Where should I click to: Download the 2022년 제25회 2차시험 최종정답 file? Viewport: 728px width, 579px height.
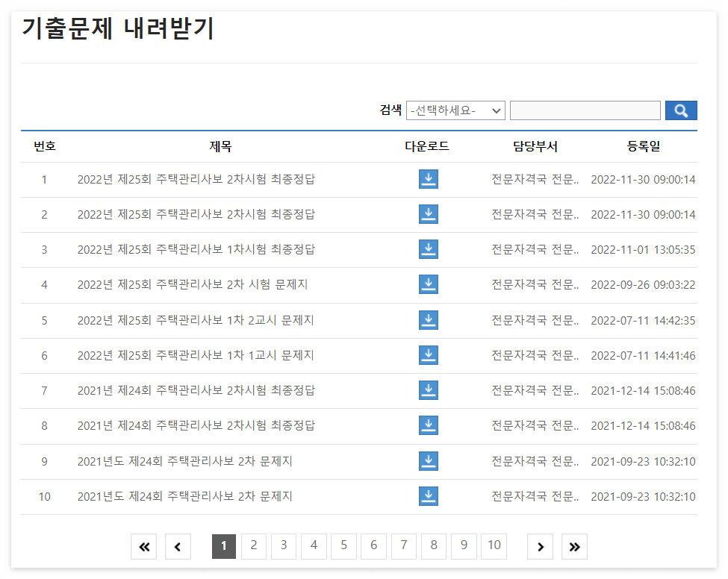pos(428,179)
